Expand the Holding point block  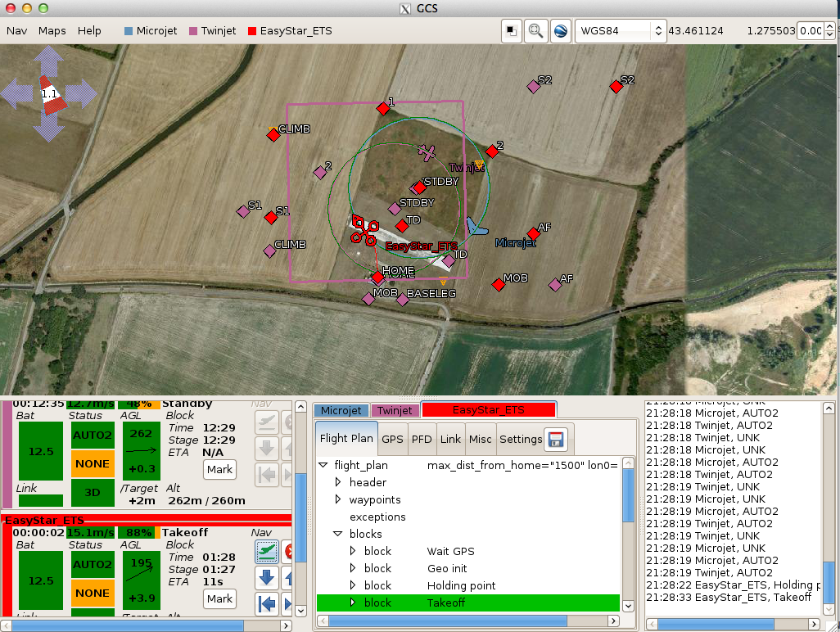coord(353,585)
